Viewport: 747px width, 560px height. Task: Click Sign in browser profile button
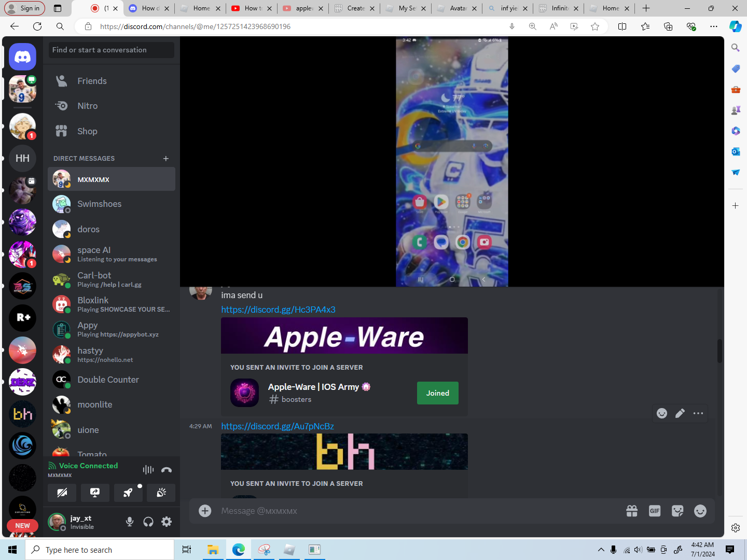pos(24,8)
